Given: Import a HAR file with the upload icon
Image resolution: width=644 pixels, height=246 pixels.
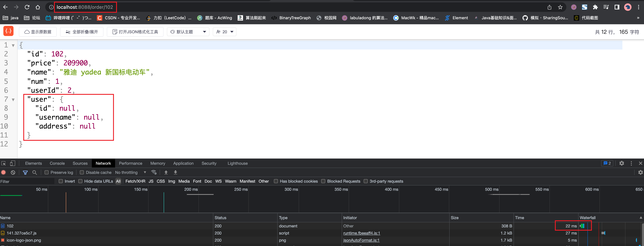Looking at the screenshot, I should [166, 173].
